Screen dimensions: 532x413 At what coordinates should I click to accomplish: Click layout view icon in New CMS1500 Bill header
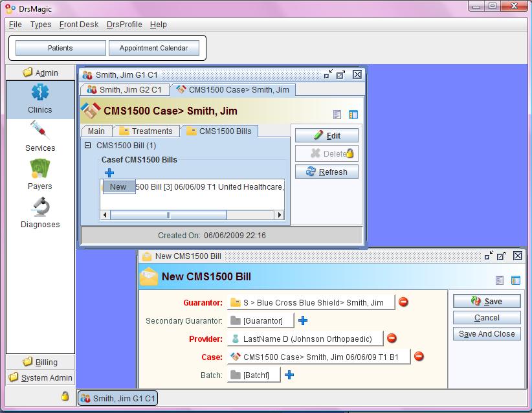click(x=516, y=280)
